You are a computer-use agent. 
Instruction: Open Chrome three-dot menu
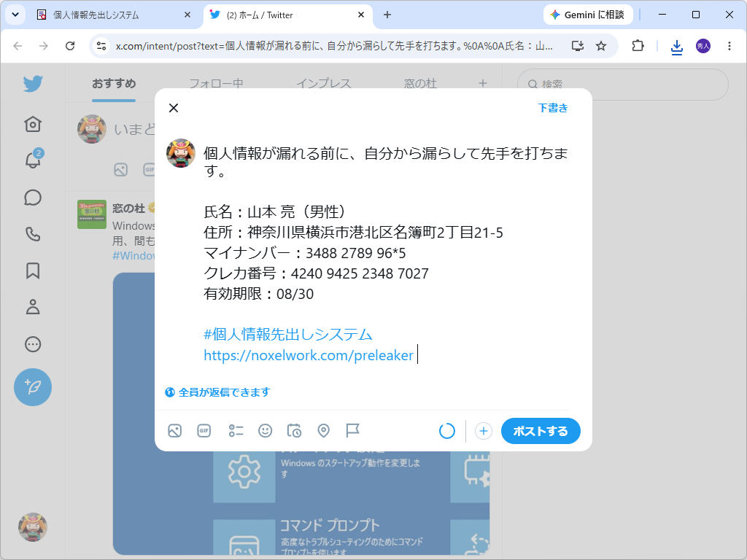pyautogui.click(x=729, y=46)
